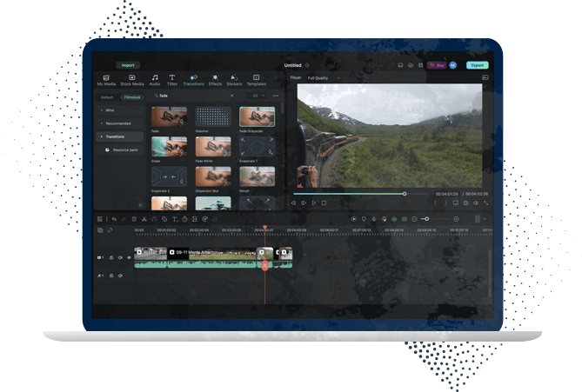This screenshot has width=582, height=392.
Task: Click the fullscreen preview icon
Action: point(485,203)
